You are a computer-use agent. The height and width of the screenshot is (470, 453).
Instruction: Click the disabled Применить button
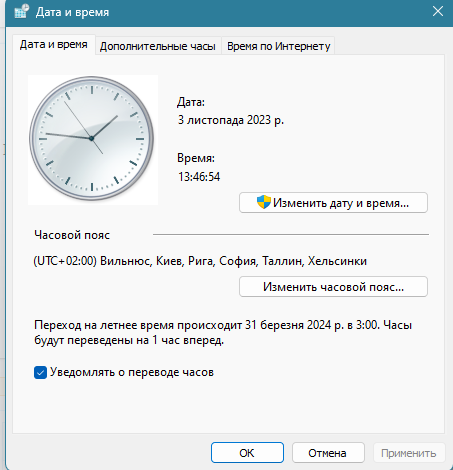(409, 453)
